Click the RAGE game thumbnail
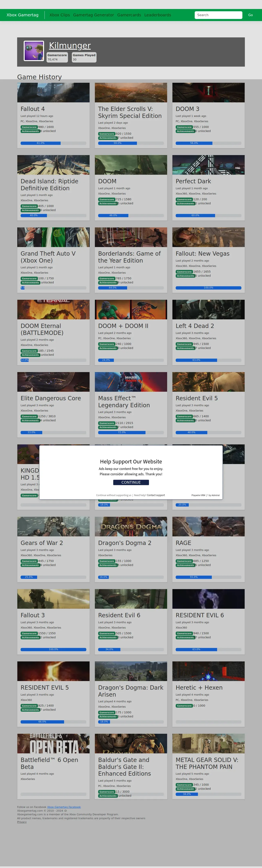The height and width of the screenshot is (868, 262). 209,527
